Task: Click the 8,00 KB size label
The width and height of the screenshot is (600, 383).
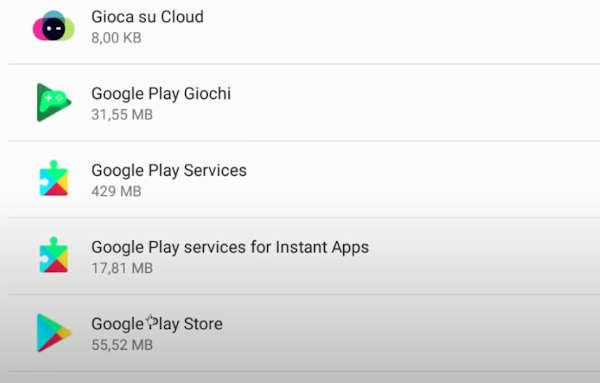Action: coord(116,38)
